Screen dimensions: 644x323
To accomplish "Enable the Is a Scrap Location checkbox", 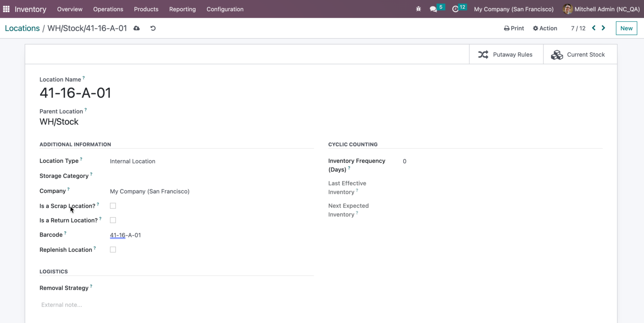I will pyautogui.click(x=113, y=206).
